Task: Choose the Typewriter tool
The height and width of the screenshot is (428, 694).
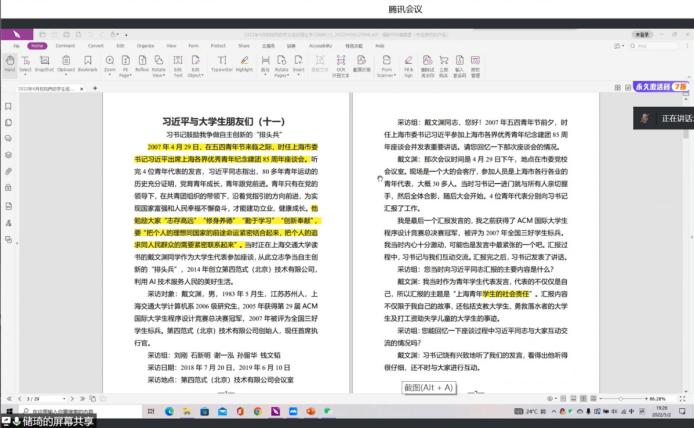Action: (222, 63)
